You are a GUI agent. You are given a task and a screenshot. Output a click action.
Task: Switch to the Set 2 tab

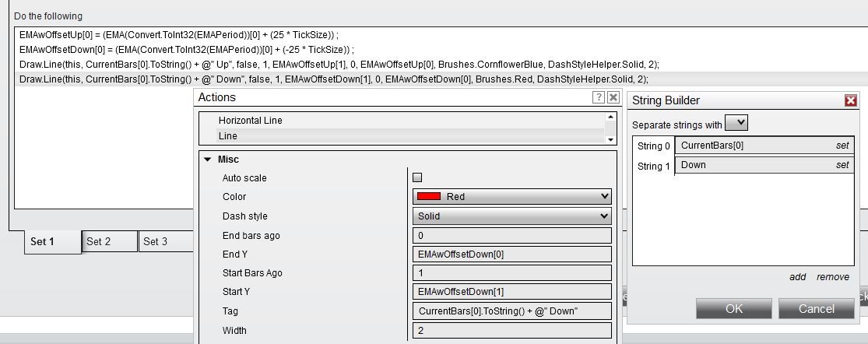pos(99,242)
